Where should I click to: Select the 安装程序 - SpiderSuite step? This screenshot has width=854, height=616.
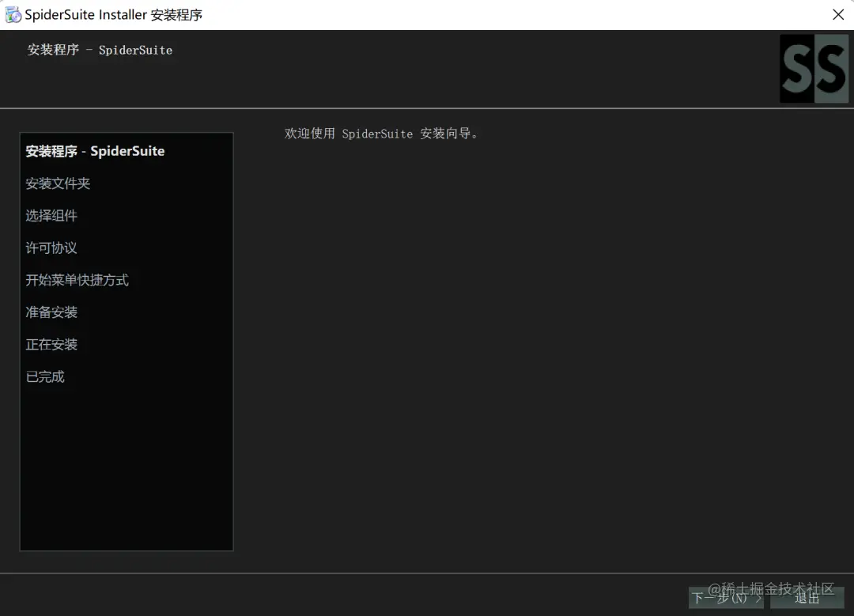tap(96, 151)
